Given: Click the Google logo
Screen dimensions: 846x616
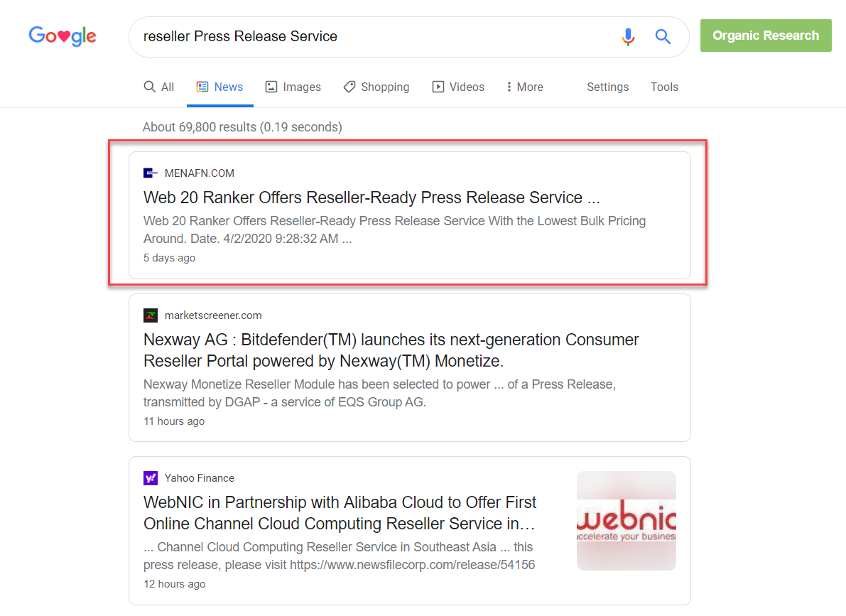Looking at the screenshot, I should [x=63, y=36].
